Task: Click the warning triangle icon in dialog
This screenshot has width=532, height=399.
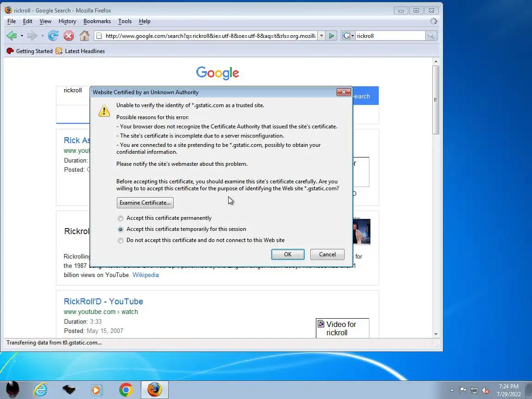Action: click(x=104, y=111)
